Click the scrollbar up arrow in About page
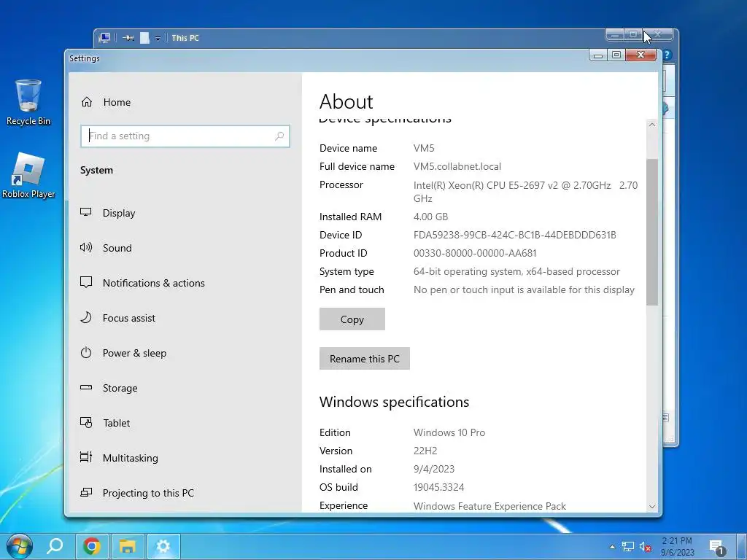747x560 pixels. 652,125
